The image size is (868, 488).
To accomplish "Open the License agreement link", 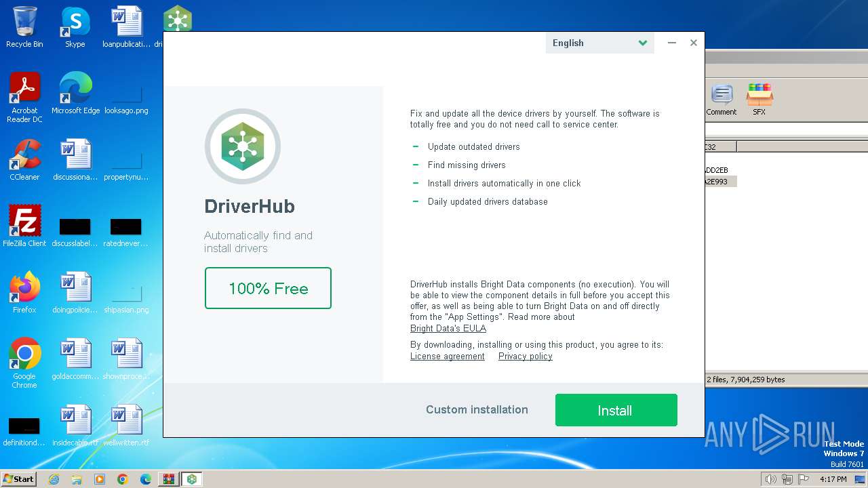I will 448,357.
